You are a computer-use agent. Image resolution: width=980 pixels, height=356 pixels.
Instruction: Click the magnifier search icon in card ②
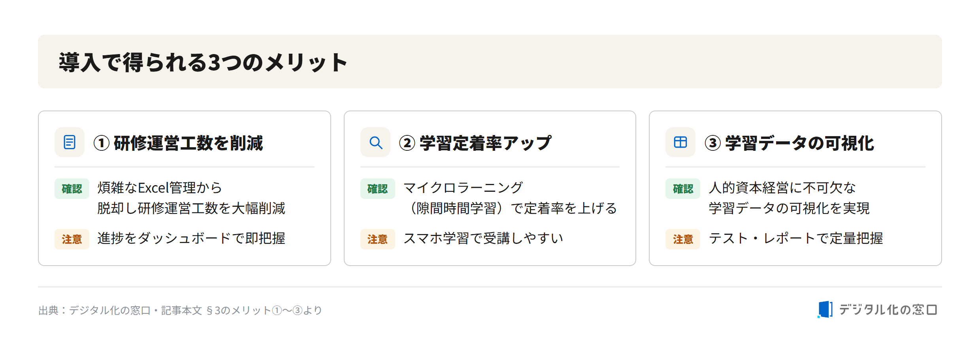coord(375,142)
